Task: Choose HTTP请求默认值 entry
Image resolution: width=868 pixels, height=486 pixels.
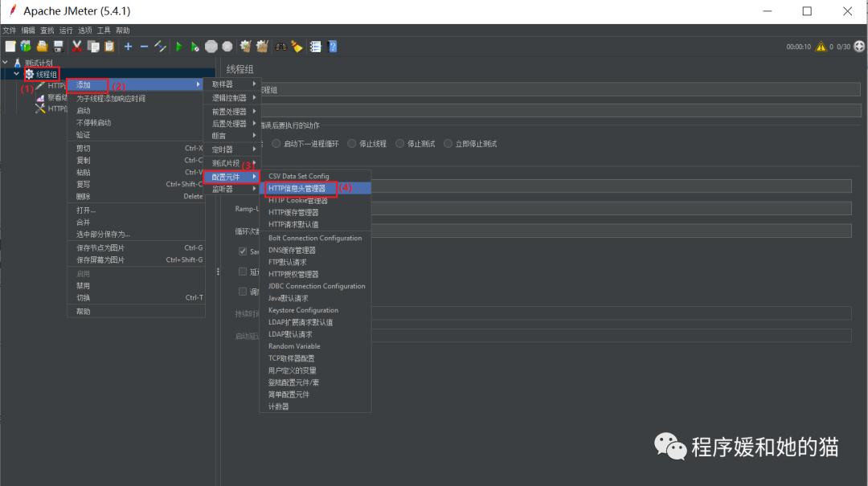Action: click(x=315, y=224)
